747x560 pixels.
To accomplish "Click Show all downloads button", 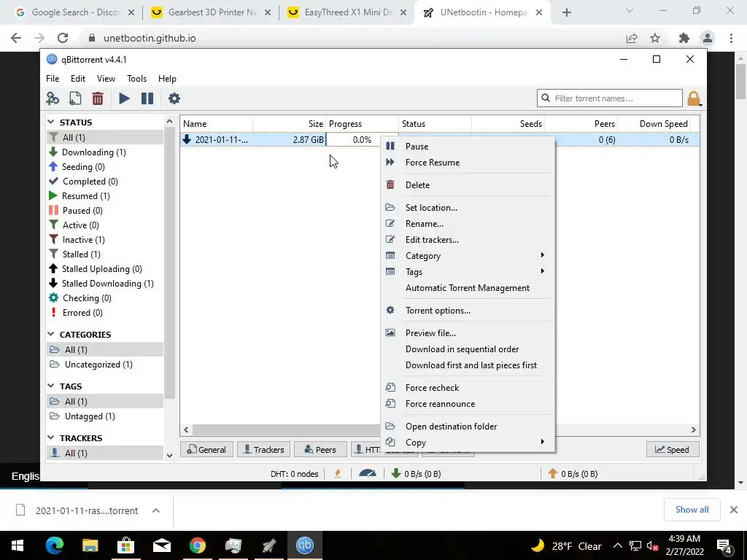I will 692,510.
